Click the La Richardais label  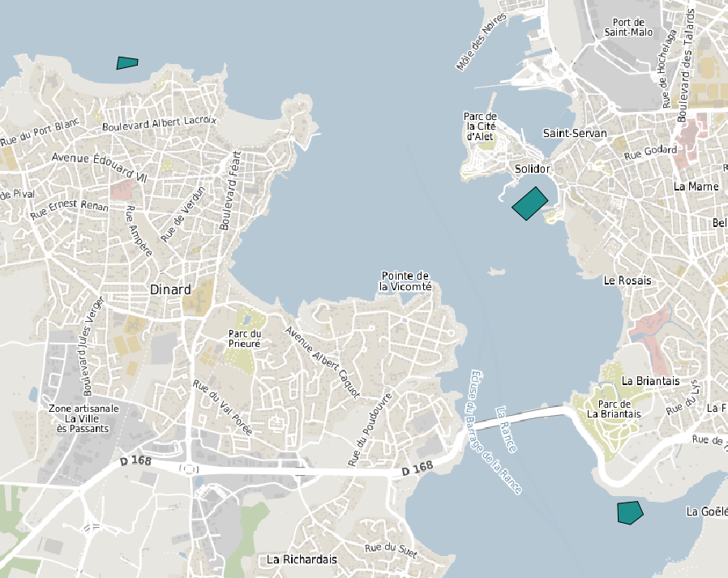pyautogui.click(x=302, y=559)
